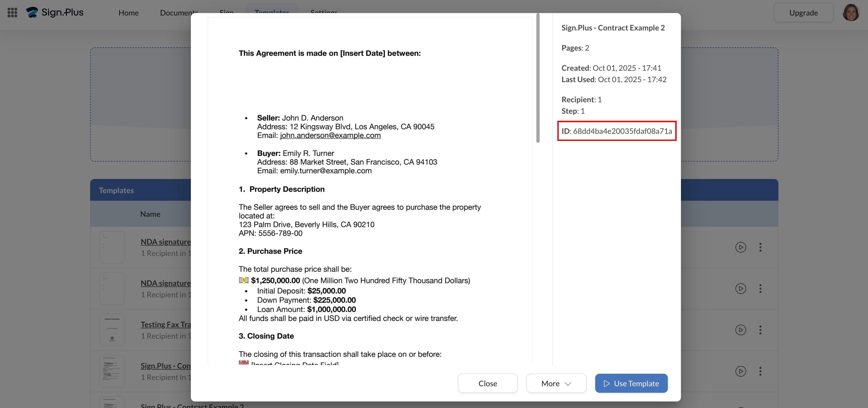Click the 123 Palm Drive, Beverly Hills address

coord(307,224)
